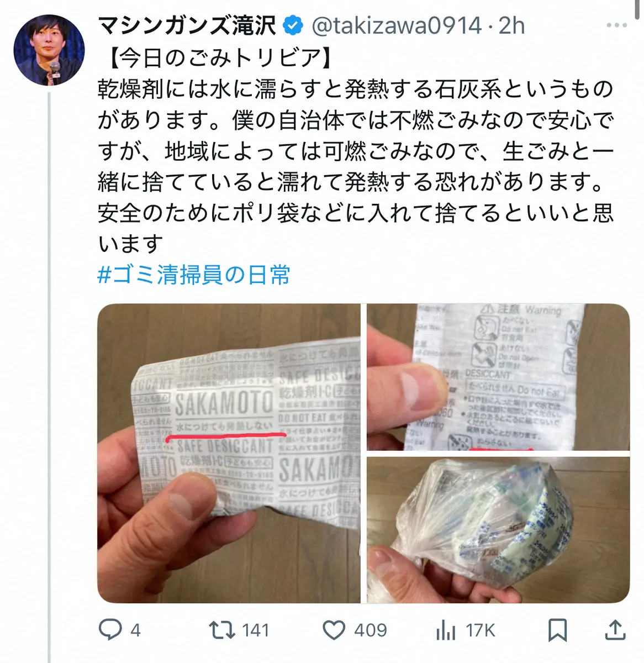Like the tweet with the heart icon

[334, 630]
